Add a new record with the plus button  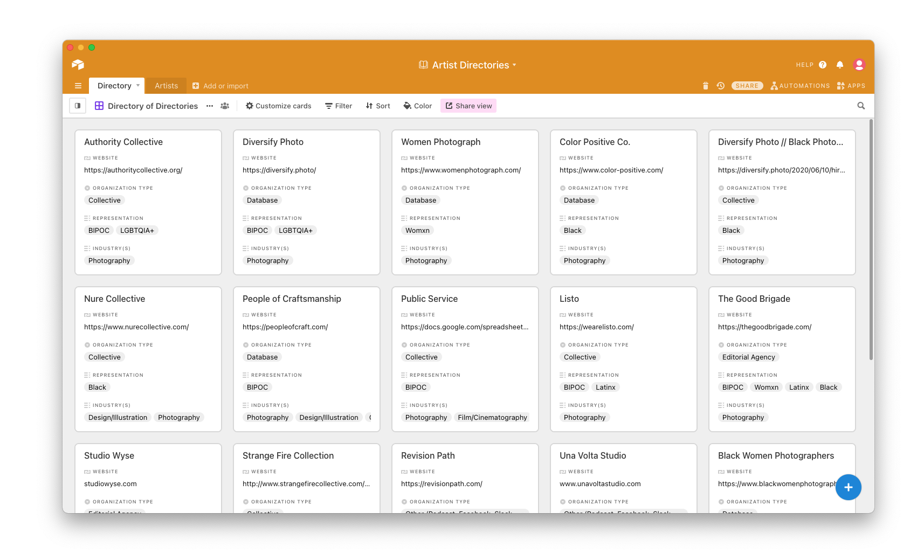click(x=849, y=487)
